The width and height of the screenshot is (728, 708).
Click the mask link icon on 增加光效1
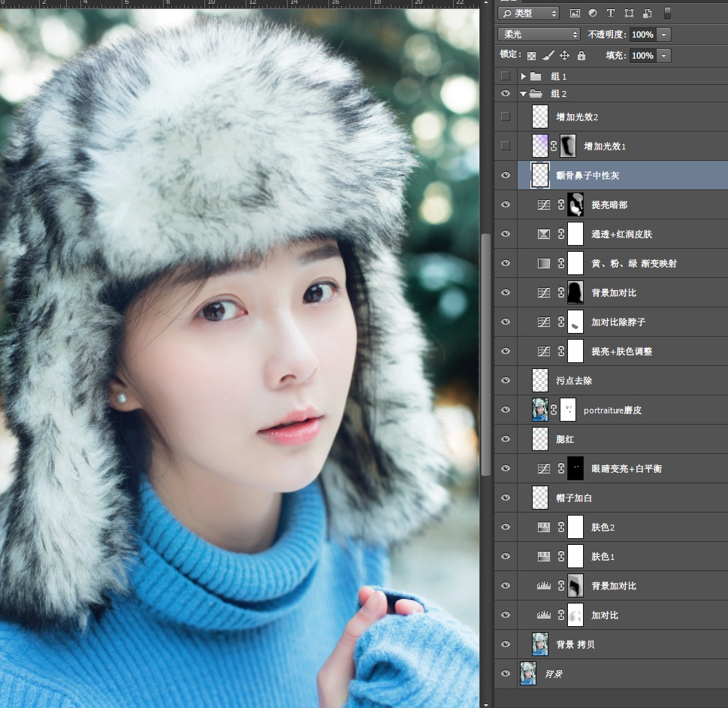tap(554, 147)
